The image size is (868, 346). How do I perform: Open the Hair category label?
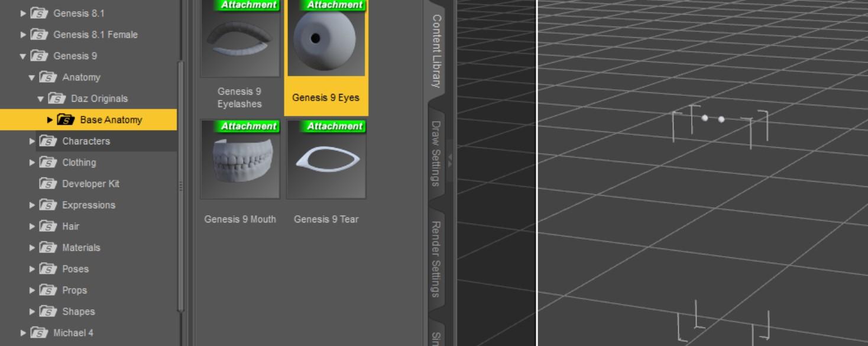tap(70, 226)
